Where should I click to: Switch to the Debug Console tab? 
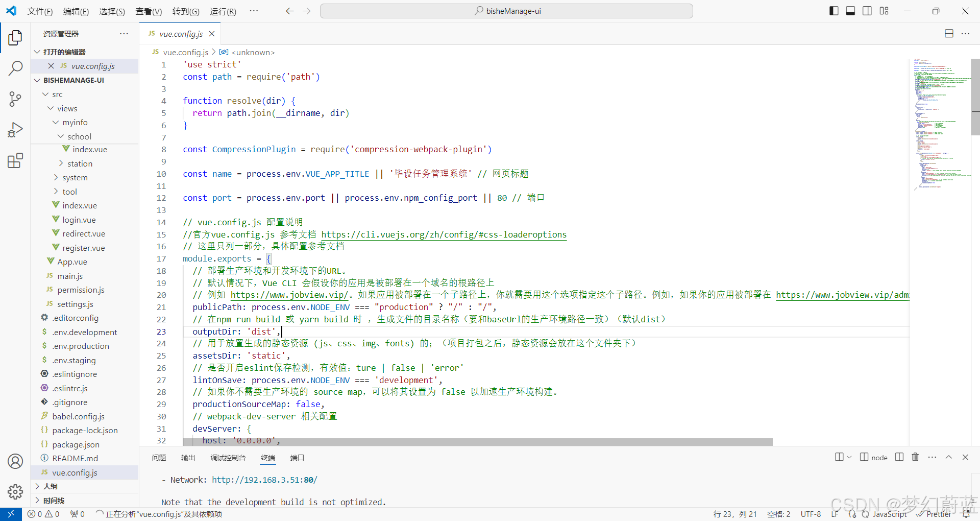pos(228,458)
